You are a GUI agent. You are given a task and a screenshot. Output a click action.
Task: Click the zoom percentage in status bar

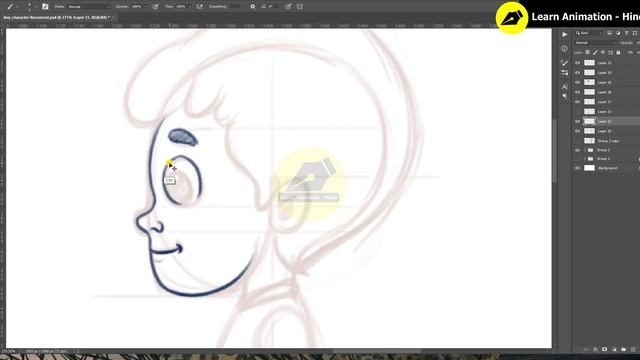point(10,351)
